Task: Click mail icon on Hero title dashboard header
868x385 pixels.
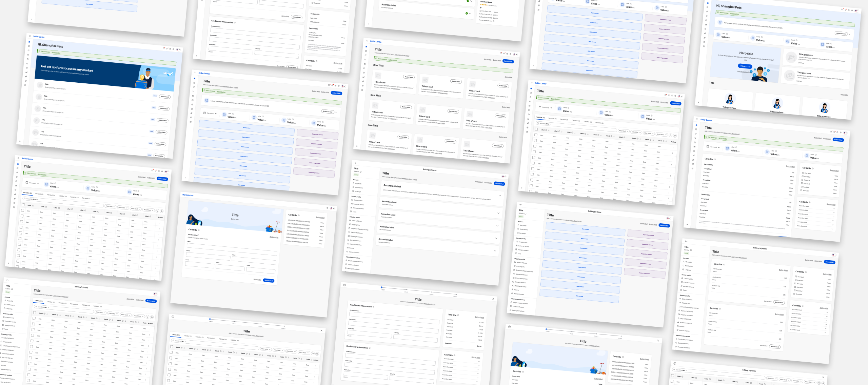Action: (842, 9)
